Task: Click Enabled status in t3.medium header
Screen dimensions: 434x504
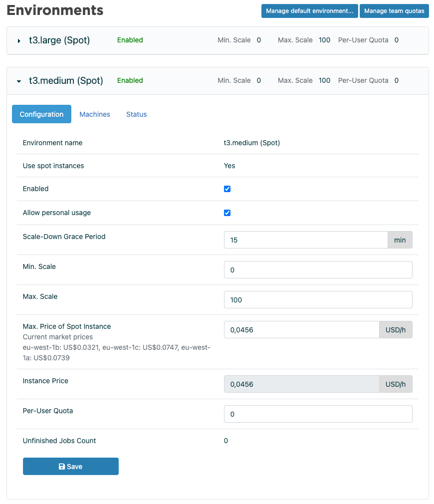Action: pos(130,81)
